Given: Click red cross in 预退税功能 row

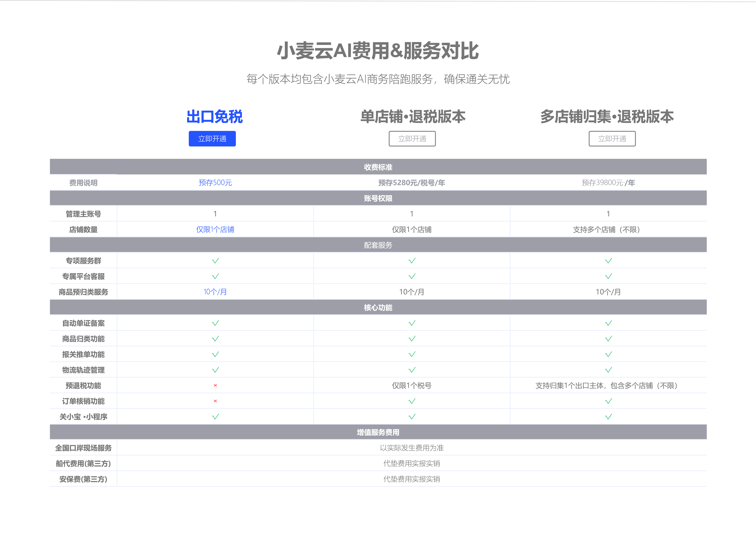Looking at the screenshot, I should pos(215,385).
